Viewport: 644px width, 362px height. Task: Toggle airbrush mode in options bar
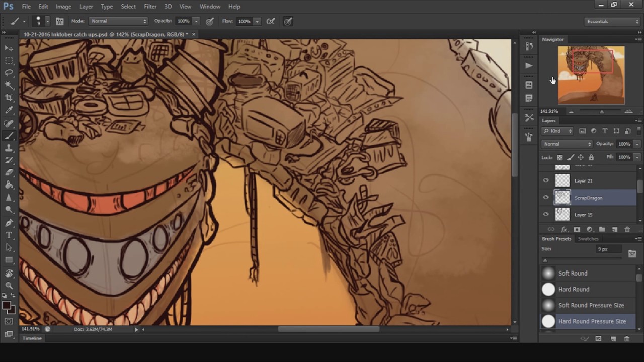point(271,21)
